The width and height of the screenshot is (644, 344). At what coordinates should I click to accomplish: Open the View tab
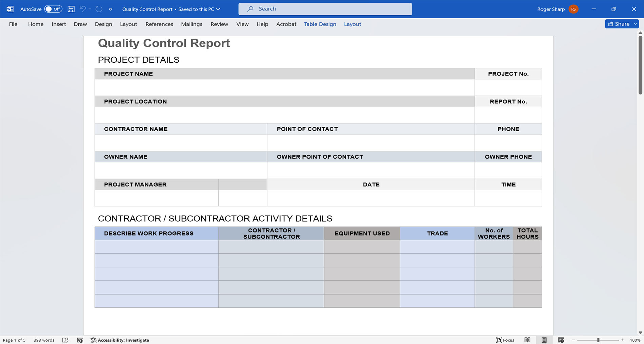[242, 24]
